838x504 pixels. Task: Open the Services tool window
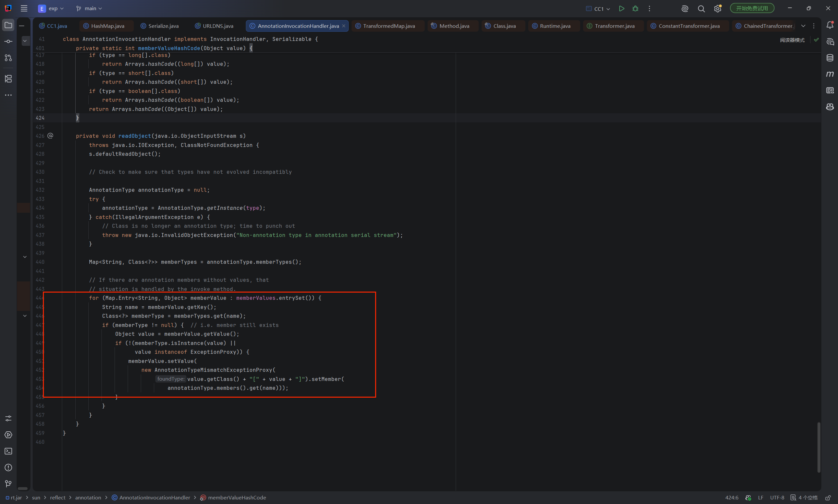pyautogui.click(x=9, y=435)
